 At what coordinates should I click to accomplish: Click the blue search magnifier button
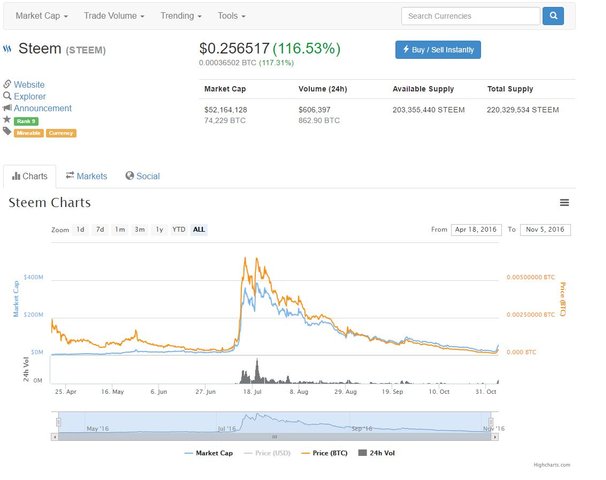pyautogui.click(x=553, y=16)
